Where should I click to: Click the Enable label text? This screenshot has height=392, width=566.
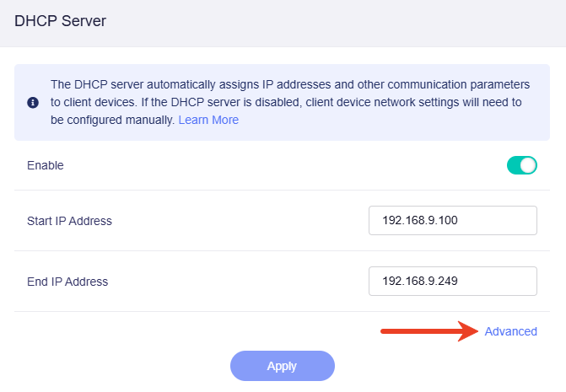click(x=46, y=165)
